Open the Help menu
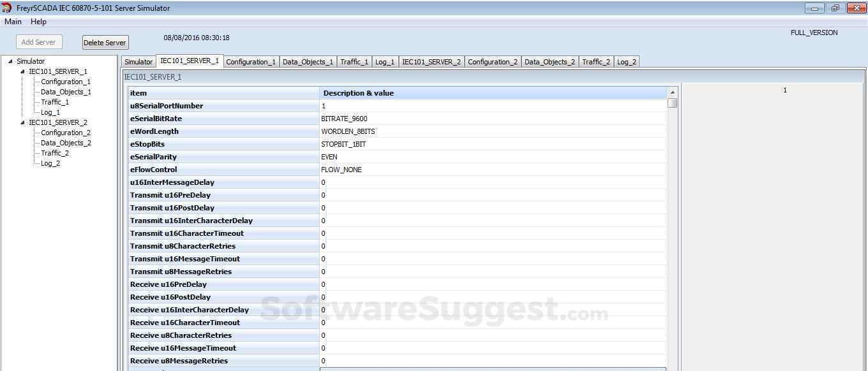This screenshot has width=868, height=371. point(38,21)
